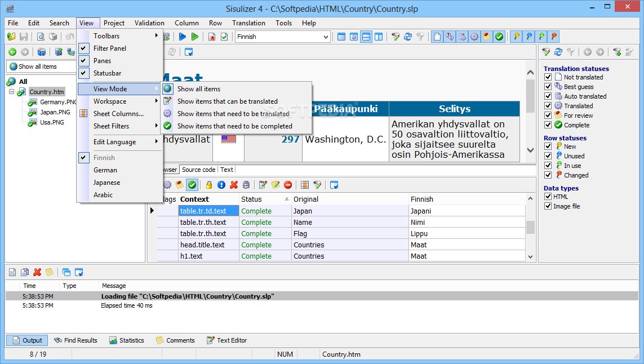This screenshot has height=364, width=644.
Task: Open the View Mode submenu entry
Action: 119,88
